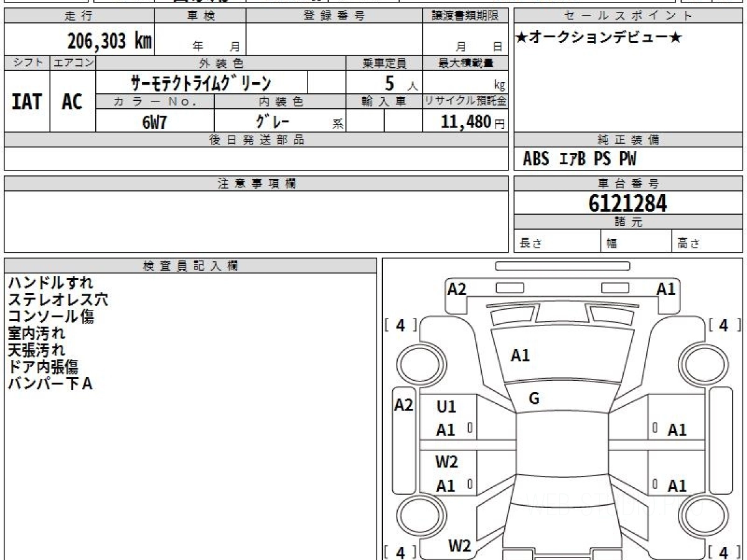Viewport: 747px width, 560px height.
Task: Click the 車台番号 header
Action: click(x=628, y=184)
